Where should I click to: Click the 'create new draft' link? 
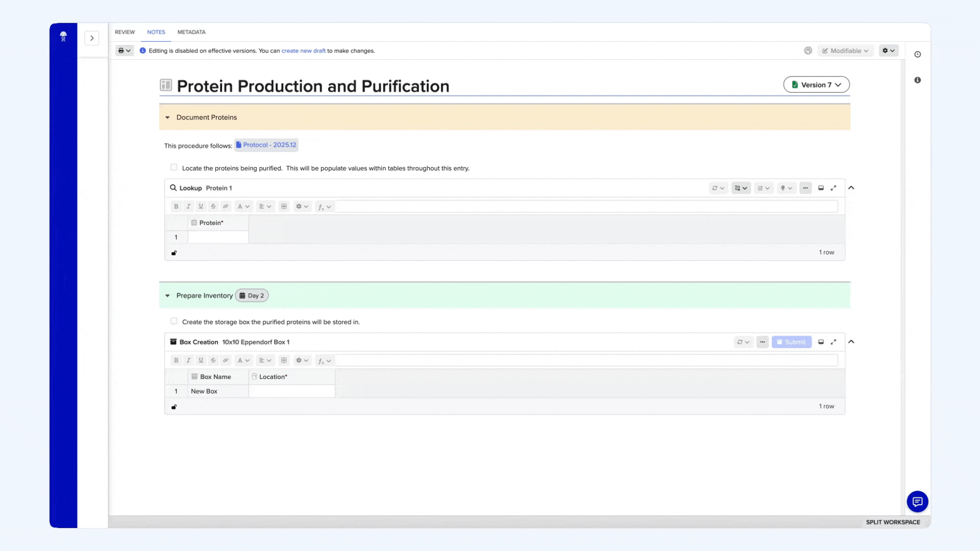(303, 51)
